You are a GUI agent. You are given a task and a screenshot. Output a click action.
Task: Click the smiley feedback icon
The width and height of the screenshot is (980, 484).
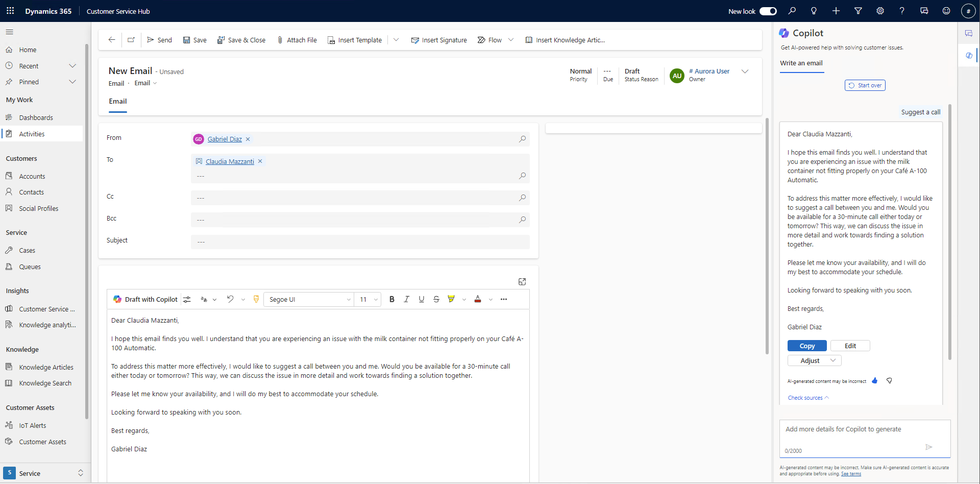click(946, 11)
